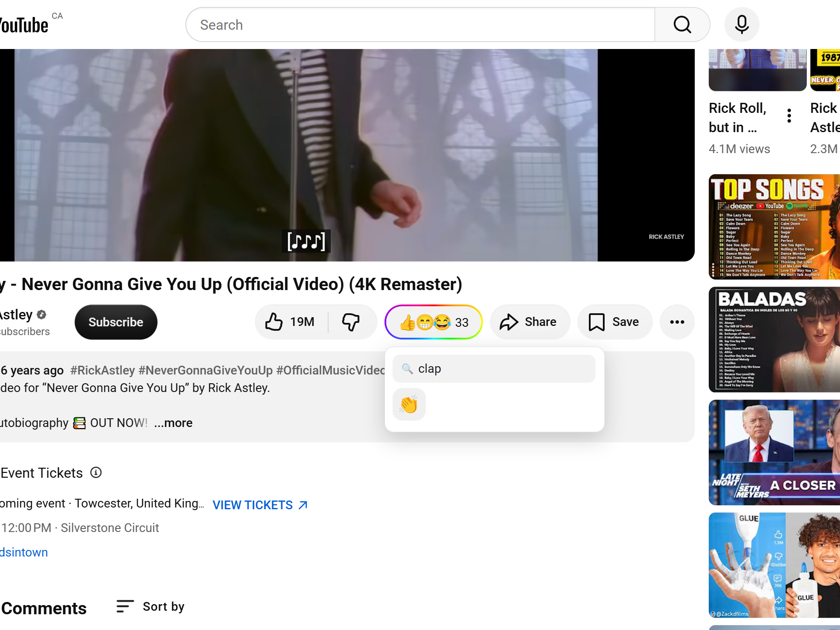Open #RickAstley hashtag link
The image size is (840, 630).
(102, 370)
